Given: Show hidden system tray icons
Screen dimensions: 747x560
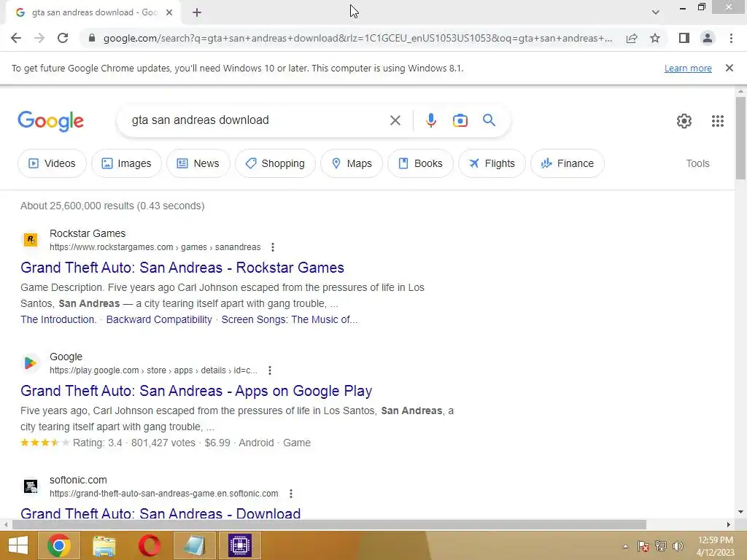Looking at the screenshot, I should pos(625,546).
